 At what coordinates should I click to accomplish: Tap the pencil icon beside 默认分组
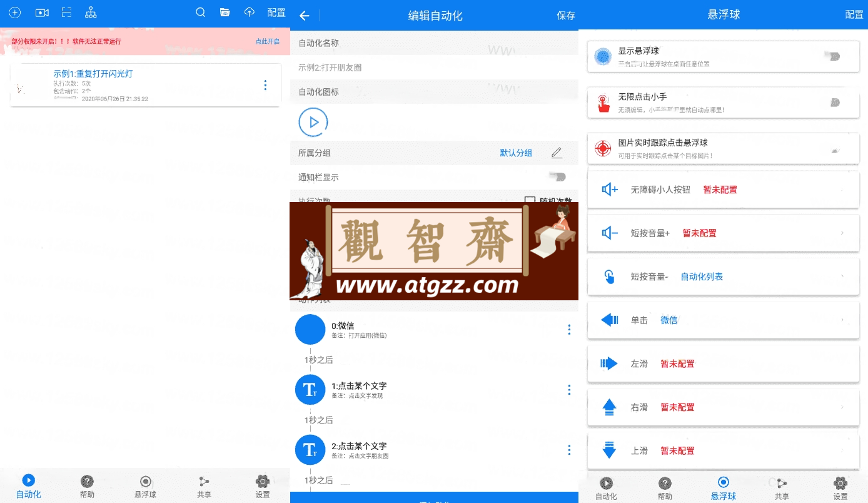(x=557, y=153)
